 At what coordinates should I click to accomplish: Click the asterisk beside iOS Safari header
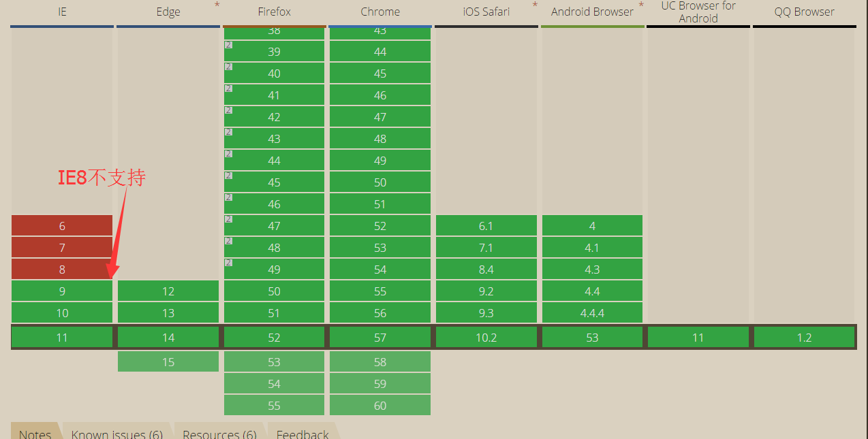535,5
